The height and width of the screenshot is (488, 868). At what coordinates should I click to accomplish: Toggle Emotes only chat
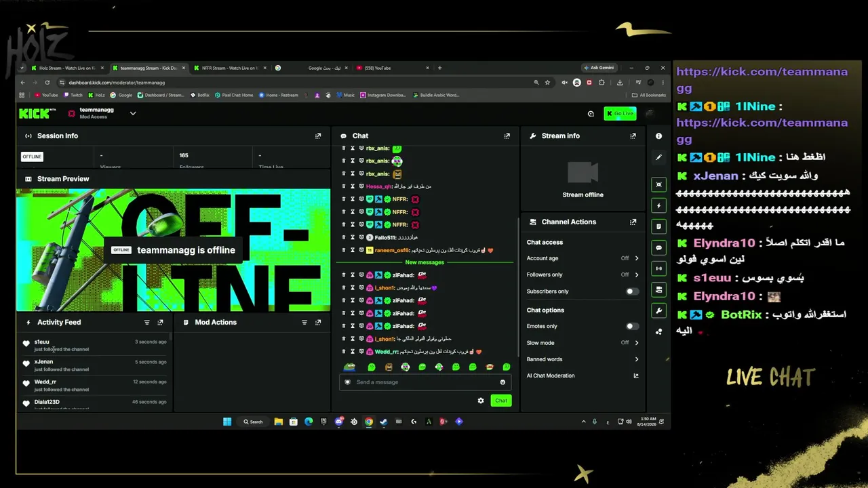pos(631,326)
